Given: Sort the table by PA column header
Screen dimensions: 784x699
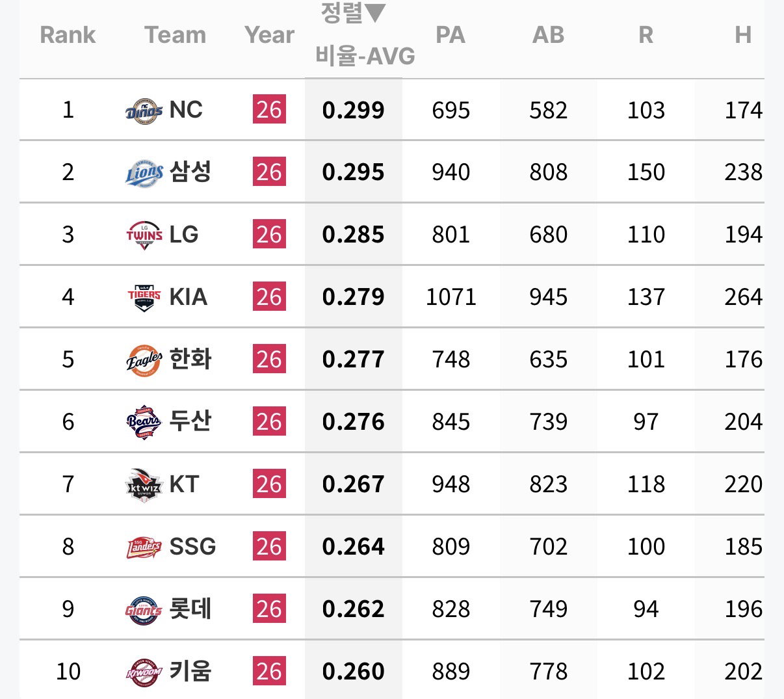Looking at the screenshot, I should click(x=451, y=34).
